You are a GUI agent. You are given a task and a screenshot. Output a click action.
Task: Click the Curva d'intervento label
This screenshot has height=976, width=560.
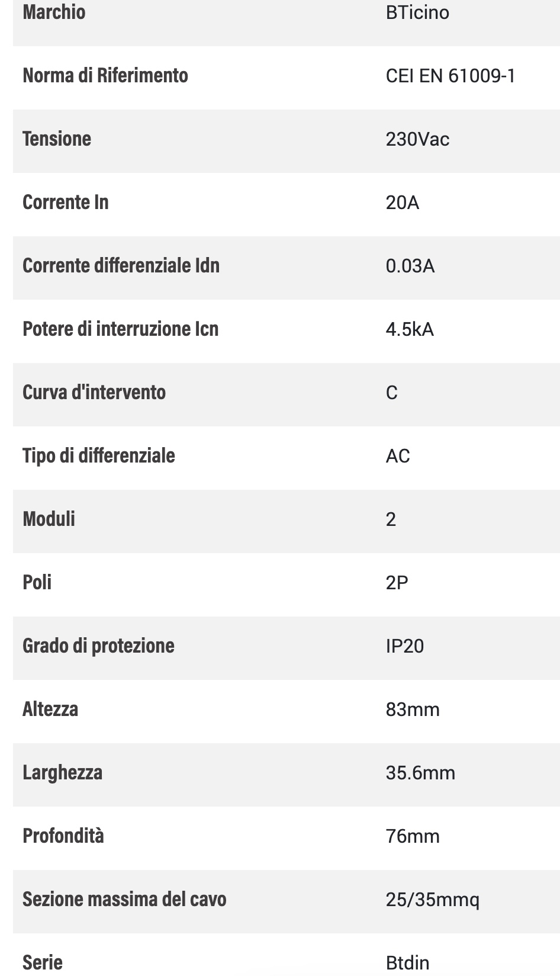tap(94, 393)
